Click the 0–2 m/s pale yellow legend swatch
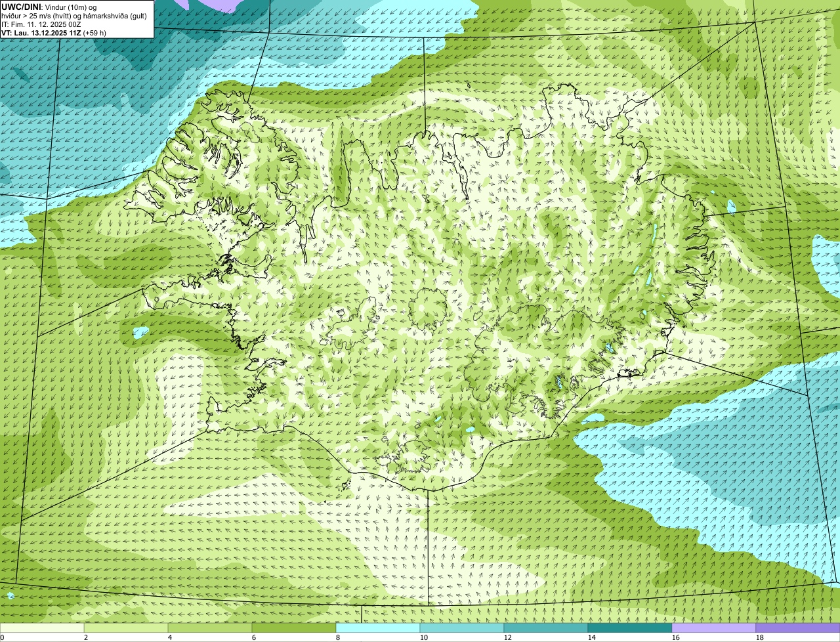 [42, 628]
